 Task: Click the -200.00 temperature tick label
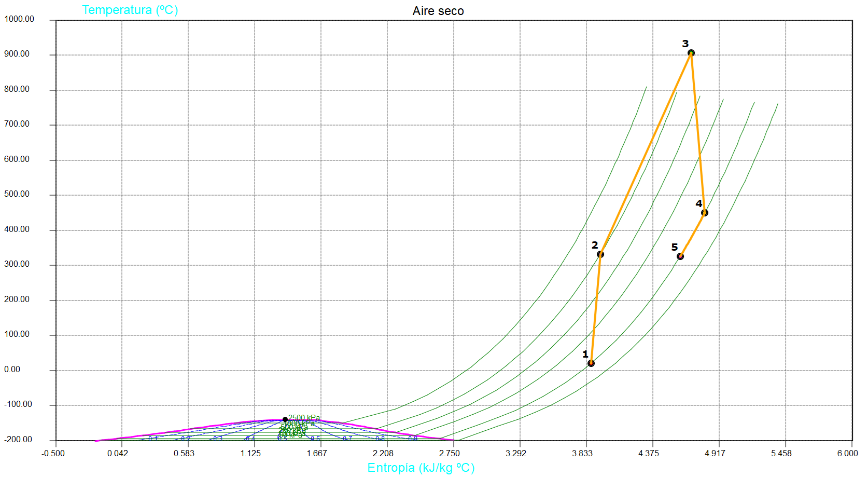tap(18, 440)
